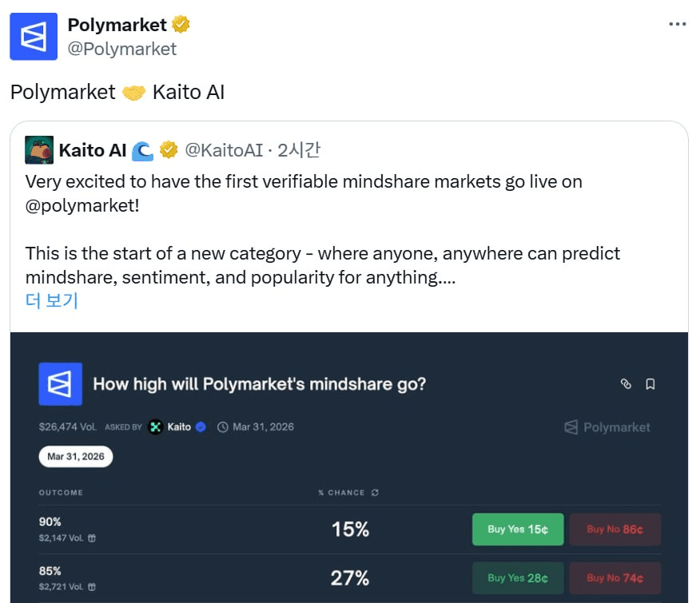700x603 pixels.
Task: Buy No at 86¢ on the 90% outcome
Action: tap(615, 529)
